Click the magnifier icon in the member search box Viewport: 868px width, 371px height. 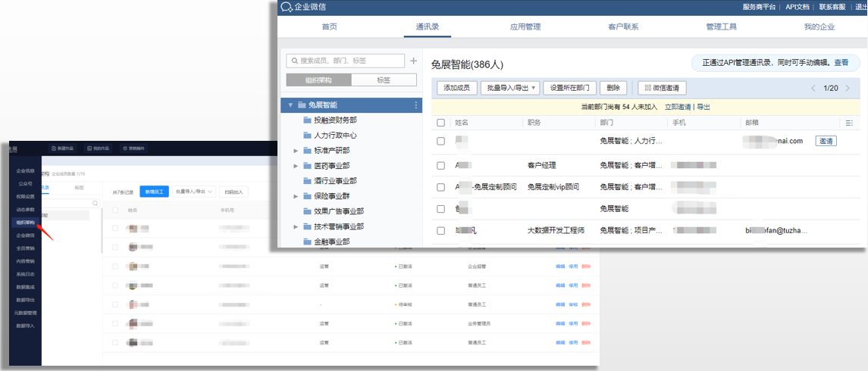coord(294,61)
